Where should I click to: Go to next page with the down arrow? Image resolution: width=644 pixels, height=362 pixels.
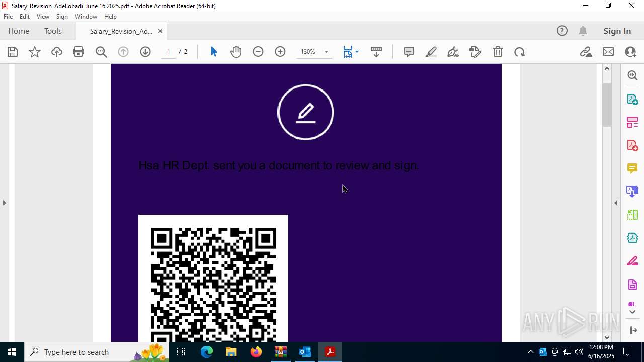(x=145, y=52)
